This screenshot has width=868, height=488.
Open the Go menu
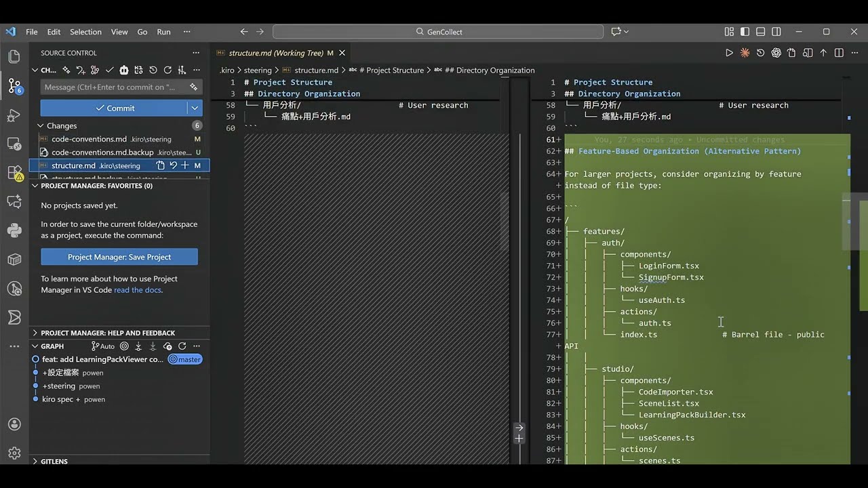[142, 32]
